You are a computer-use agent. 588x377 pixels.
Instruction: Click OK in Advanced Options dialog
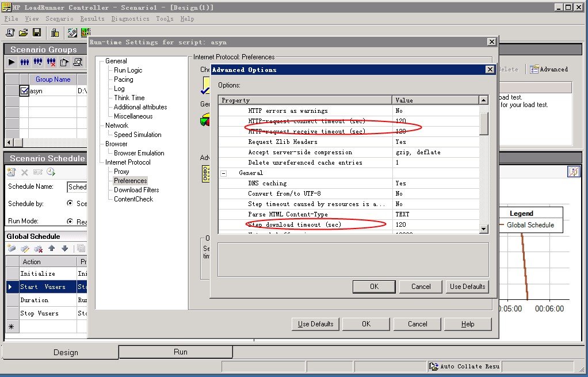point(374,287)
